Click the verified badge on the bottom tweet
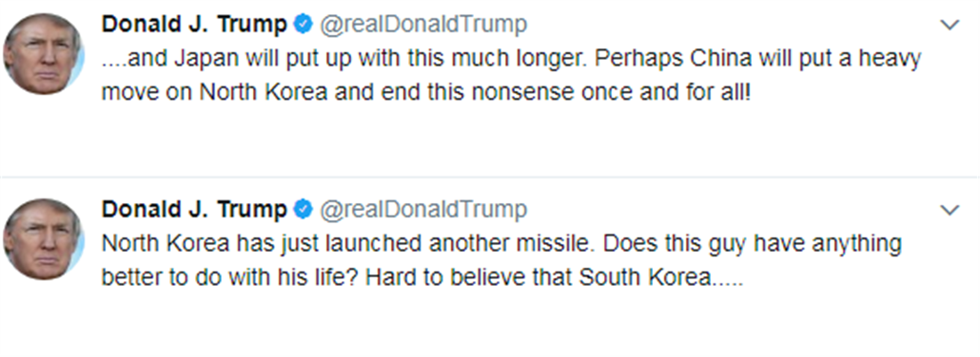The width and height of the screenshot is (980, 357). click(x=302, y=210)
